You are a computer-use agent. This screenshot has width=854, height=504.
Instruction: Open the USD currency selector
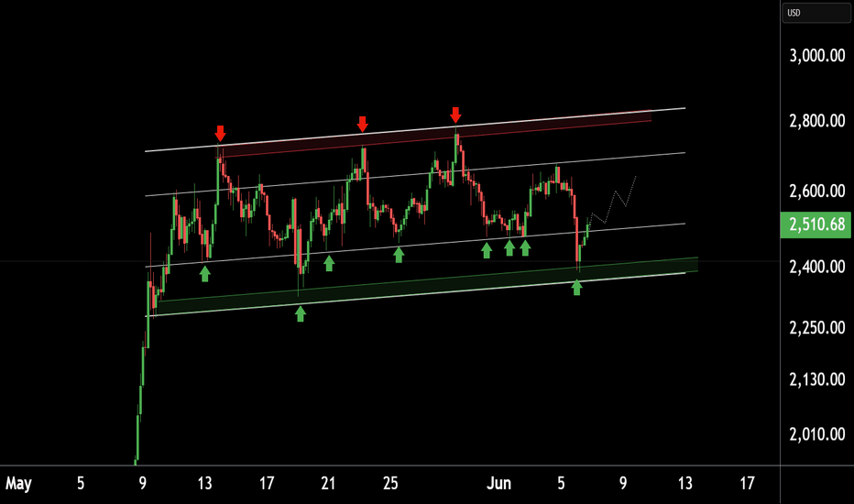(816, 13)
